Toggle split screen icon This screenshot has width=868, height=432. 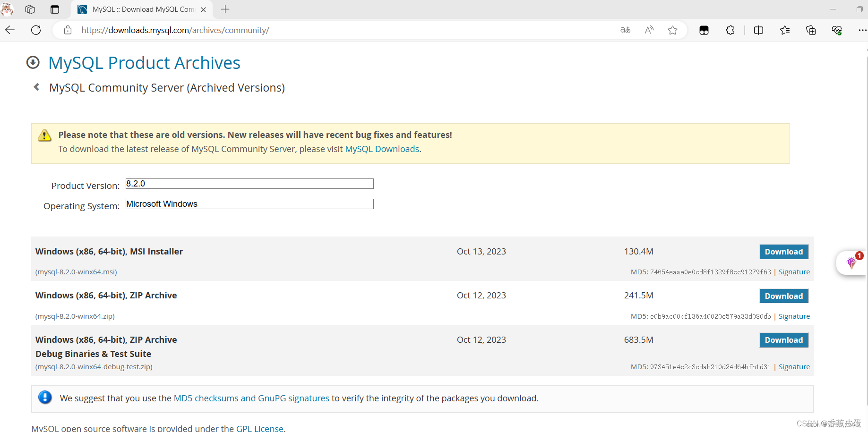point(758,30)
